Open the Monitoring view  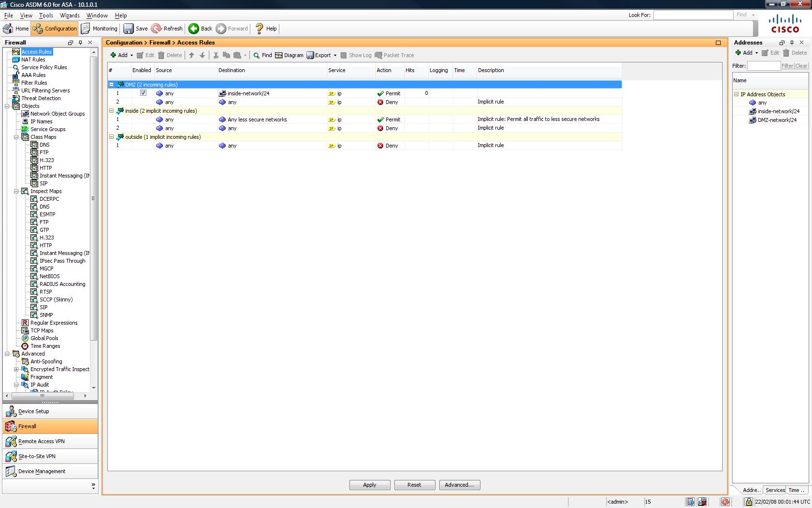coord(99,29)
